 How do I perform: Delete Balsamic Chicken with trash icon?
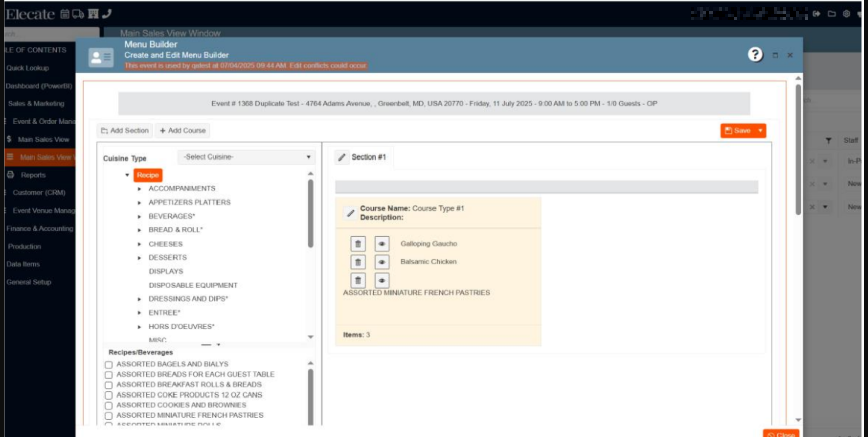358,262
